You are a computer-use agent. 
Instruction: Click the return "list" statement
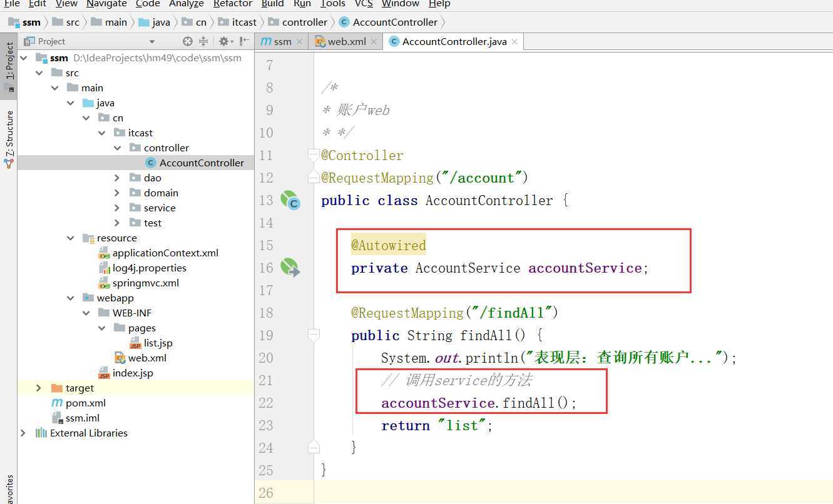[x=437, y=425]
